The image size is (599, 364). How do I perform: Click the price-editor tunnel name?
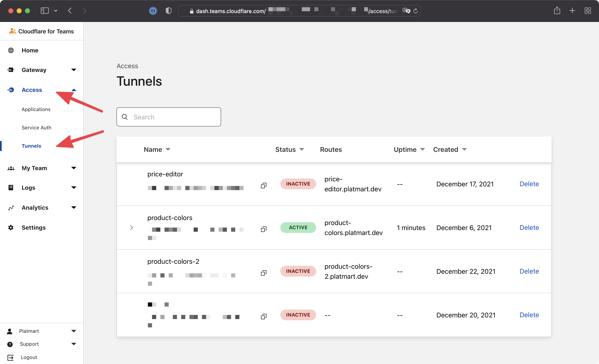click(165, 174)
